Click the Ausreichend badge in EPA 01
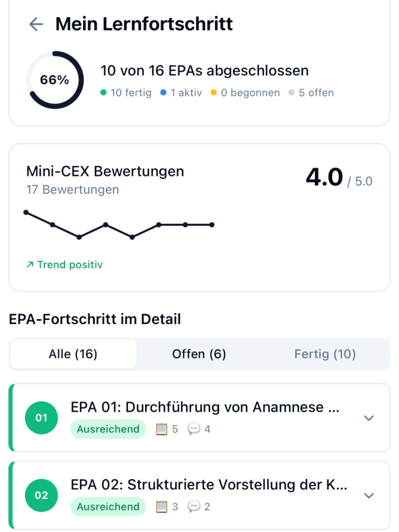This screenshot has width=399, height=532. (108, 429)
